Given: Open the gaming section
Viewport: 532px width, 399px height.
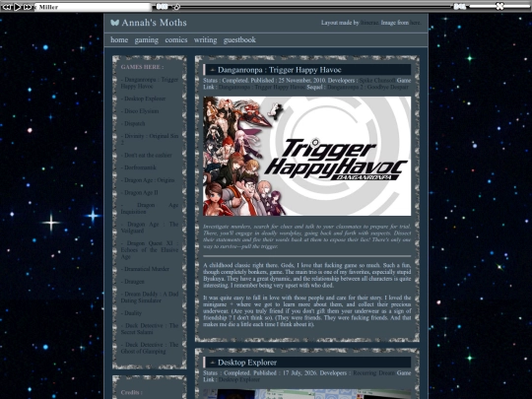Looking at the screenshot, I should coord(146,40).
